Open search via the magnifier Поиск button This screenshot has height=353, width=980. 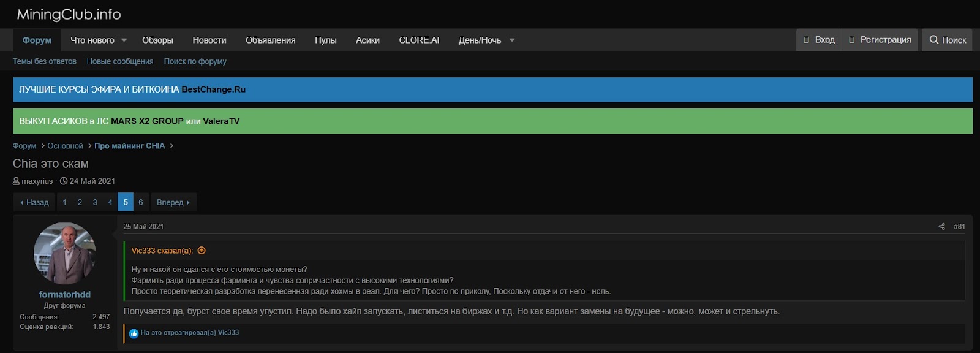(947, 40)
